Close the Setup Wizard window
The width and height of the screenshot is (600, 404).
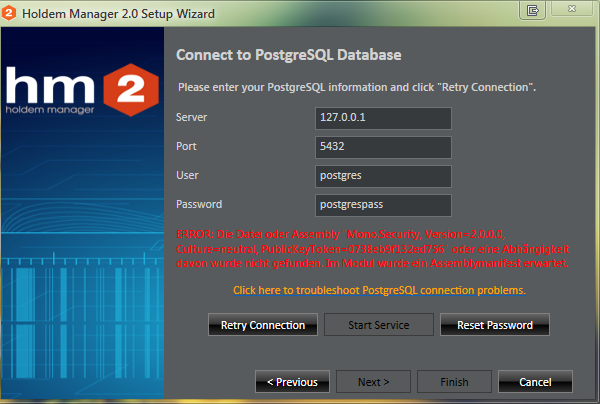point(572,8)
